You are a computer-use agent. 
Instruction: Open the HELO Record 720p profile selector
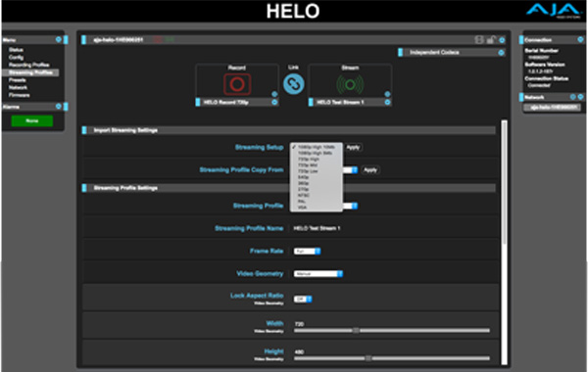click(237, 102)
